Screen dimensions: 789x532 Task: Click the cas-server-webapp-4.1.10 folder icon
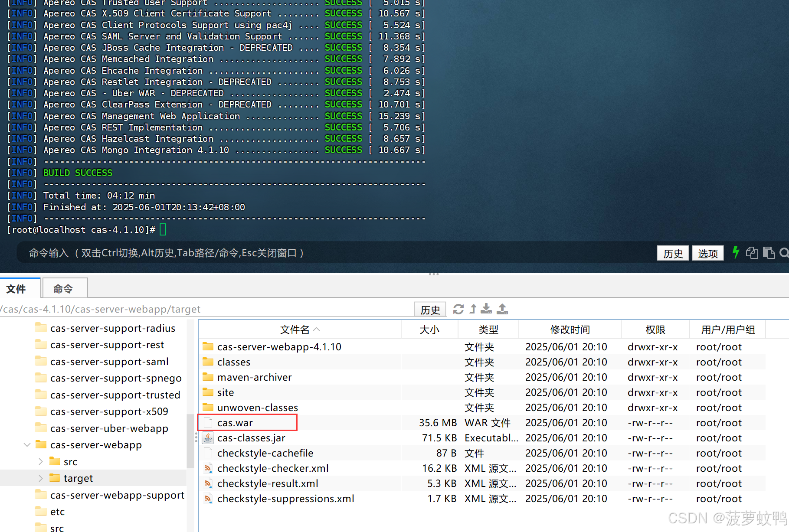coord(208,346)
